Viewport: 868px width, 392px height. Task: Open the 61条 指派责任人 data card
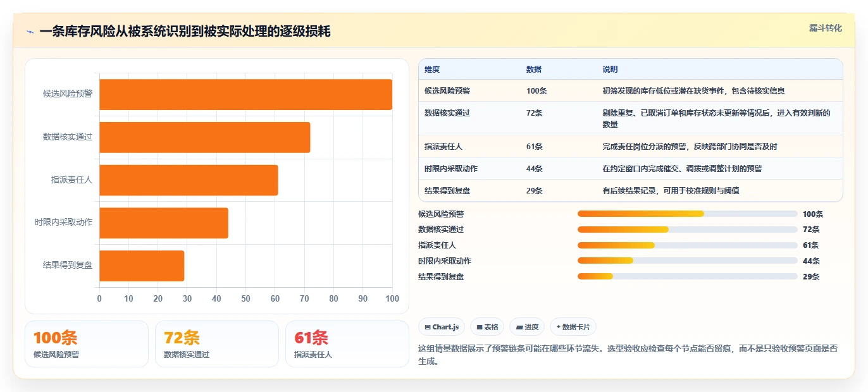pyautogui.click(x=347, y=344)
